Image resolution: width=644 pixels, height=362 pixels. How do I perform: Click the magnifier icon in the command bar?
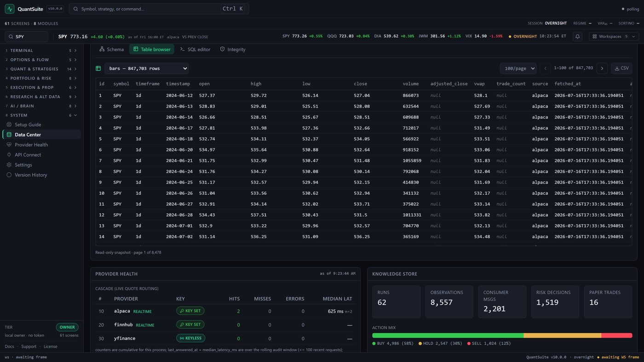[75, 9]
